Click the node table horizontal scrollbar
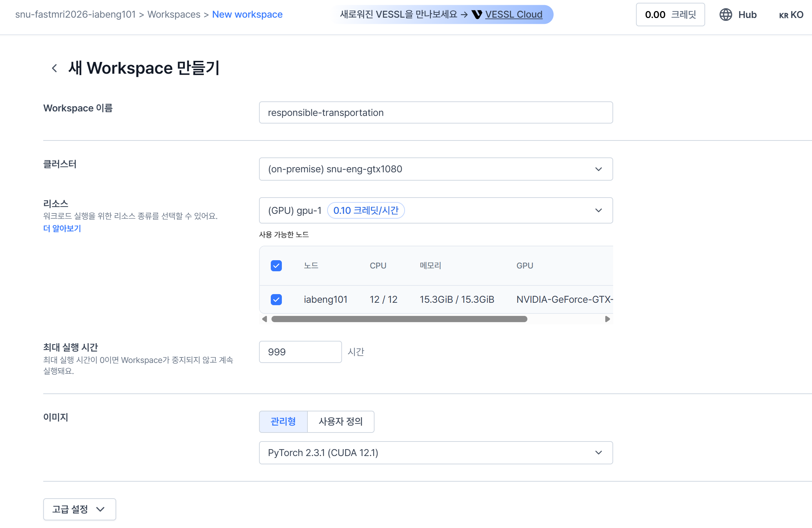The image size is (812, 528). pos(399,319)
